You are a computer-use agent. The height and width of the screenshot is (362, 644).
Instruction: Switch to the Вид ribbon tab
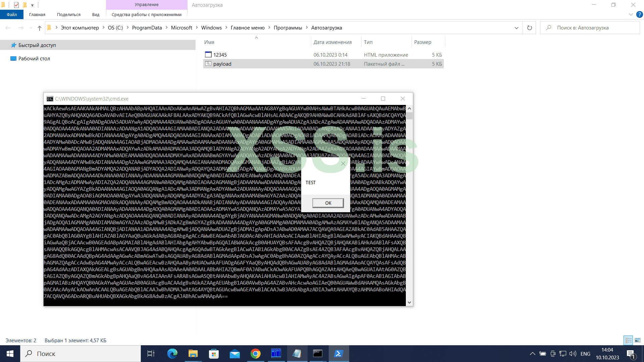(96, 14)
